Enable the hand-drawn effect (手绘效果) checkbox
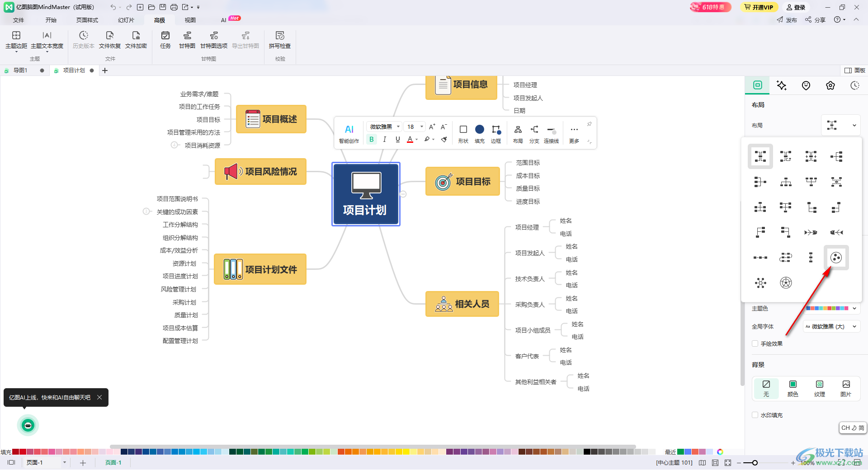Screen dimensions: 868x470 (x=755, y=343)
